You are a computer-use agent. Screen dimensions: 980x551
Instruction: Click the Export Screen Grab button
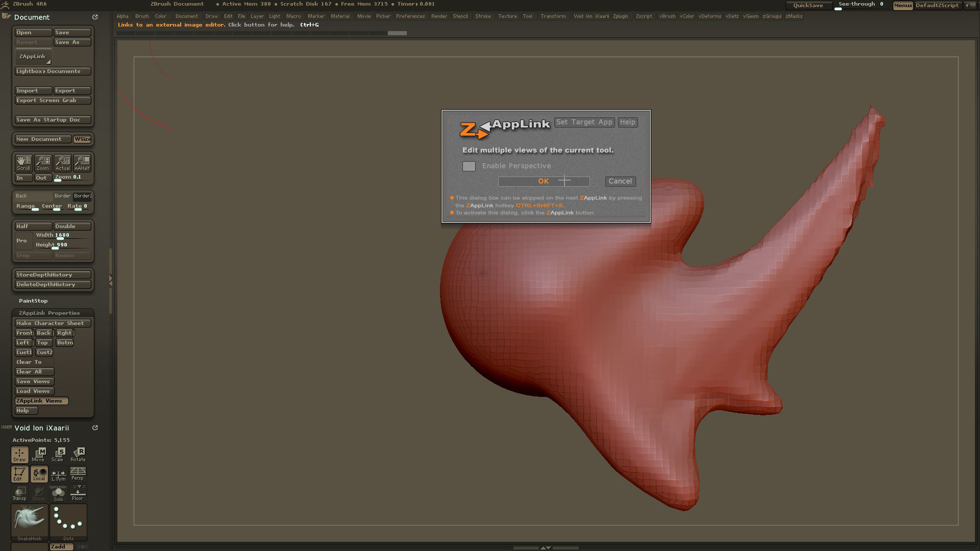pos(53,101)
